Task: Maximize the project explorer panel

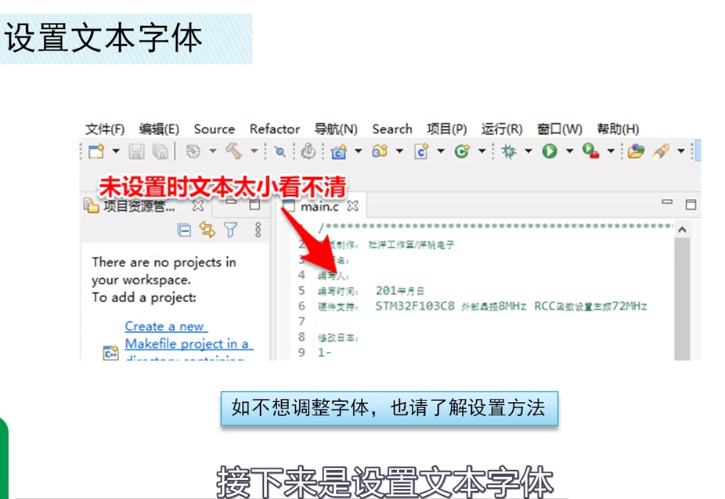Action: coord(255,204)
